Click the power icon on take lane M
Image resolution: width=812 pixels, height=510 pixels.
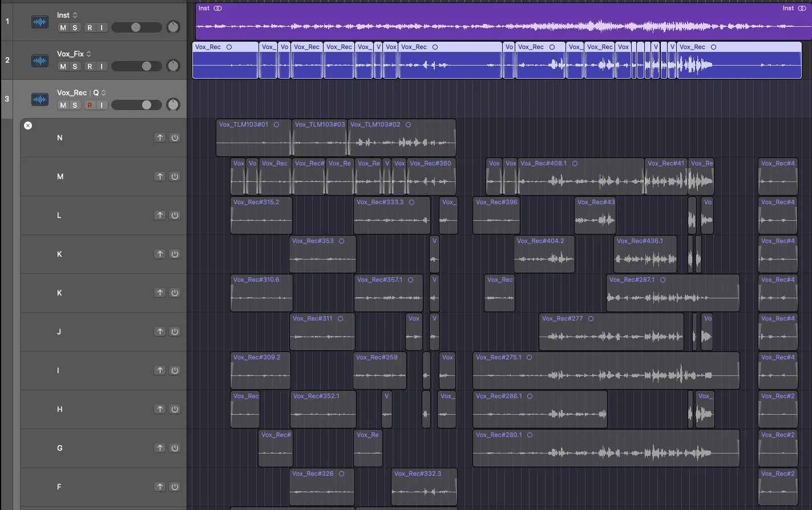coord(175,176)
